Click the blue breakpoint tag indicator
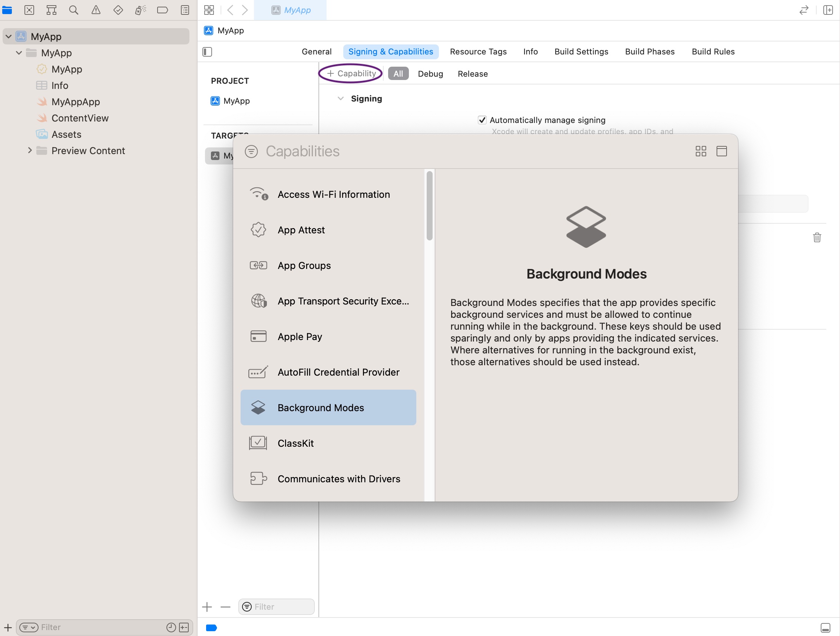Viewport: 840px width, 636px height. pos(211,627)
